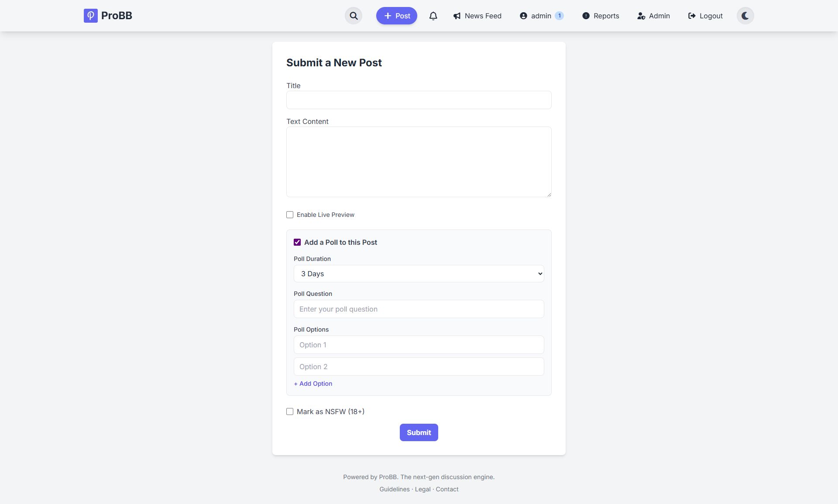
Task: Enable Live Preview checkbox
Action: pos(290,215)
